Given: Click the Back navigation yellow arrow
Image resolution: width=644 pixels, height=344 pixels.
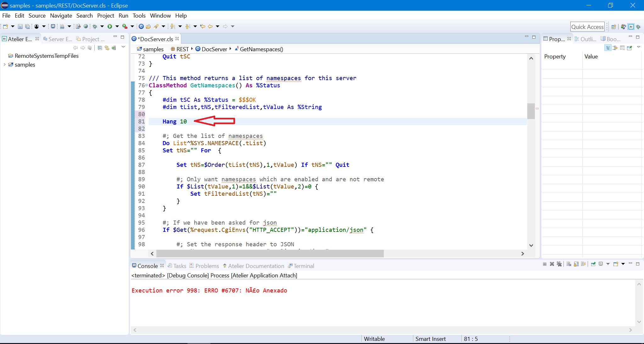Looking at the screenshot, I should tap(210, 26).
